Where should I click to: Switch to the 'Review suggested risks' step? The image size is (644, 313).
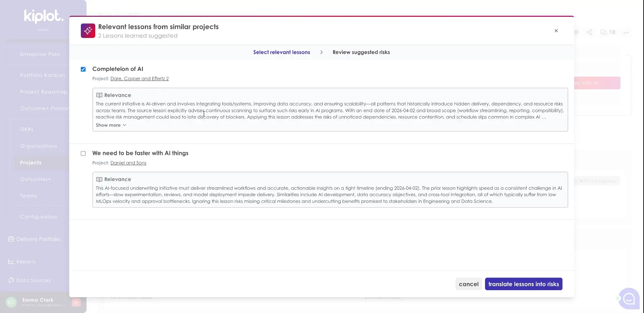361,52
